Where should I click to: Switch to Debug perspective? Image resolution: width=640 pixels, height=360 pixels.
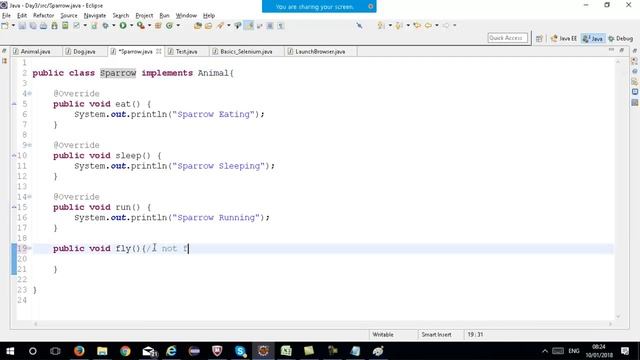click(x=620, y=38)
